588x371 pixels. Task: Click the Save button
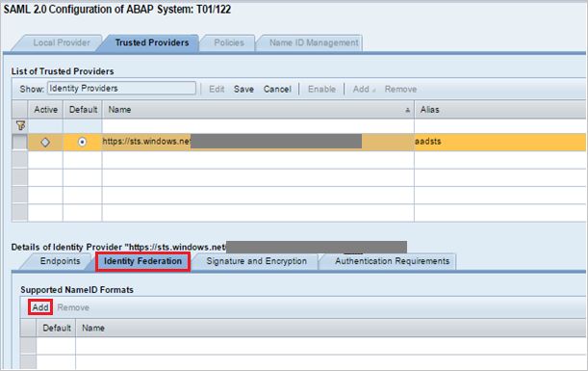coord(243,90)
